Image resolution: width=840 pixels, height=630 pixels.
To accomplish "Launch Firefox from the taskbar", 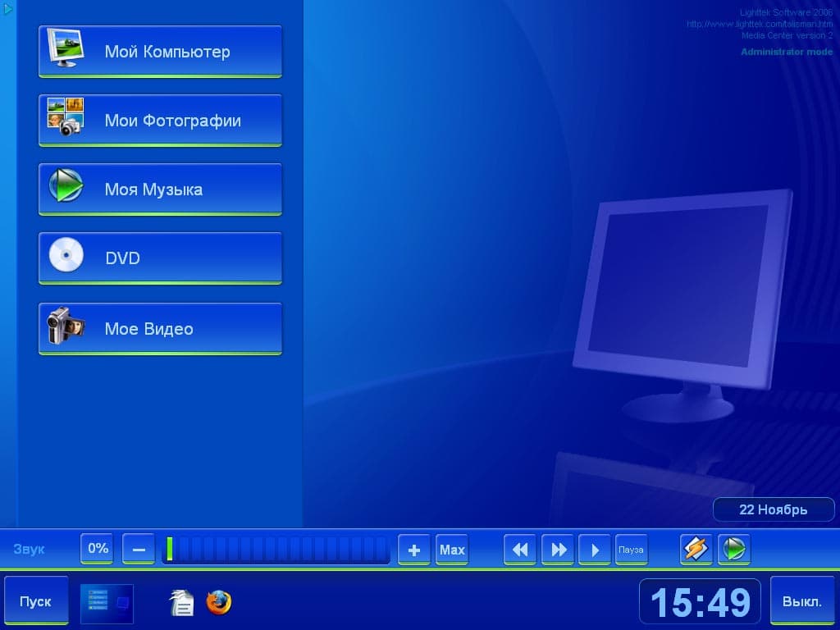I will click(x=219, y=603).
